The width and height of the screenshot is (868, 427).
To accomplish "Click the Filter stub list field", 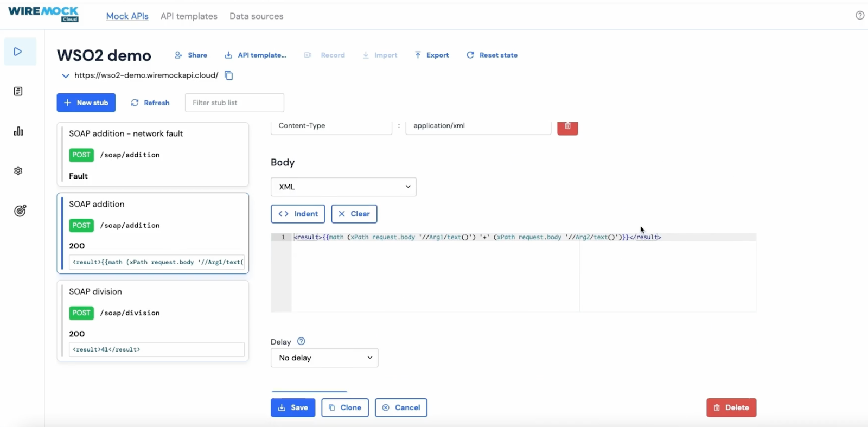I will click(234, 103).
